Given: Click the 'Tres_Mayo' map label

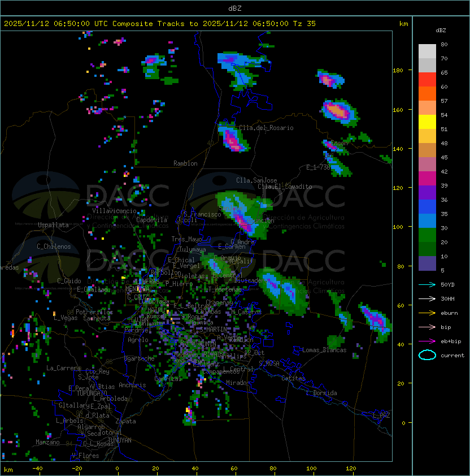Looking at the screenshot, I should 186,239.
